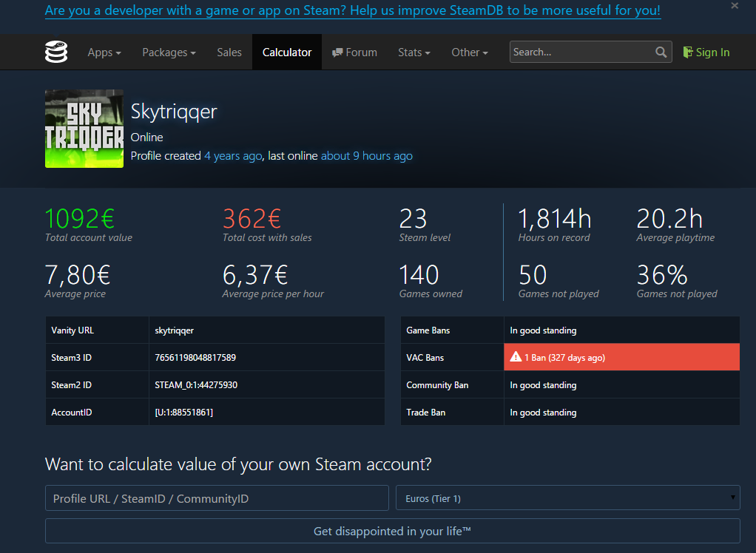Open the Apps dropdown menu

click(104, 52)
